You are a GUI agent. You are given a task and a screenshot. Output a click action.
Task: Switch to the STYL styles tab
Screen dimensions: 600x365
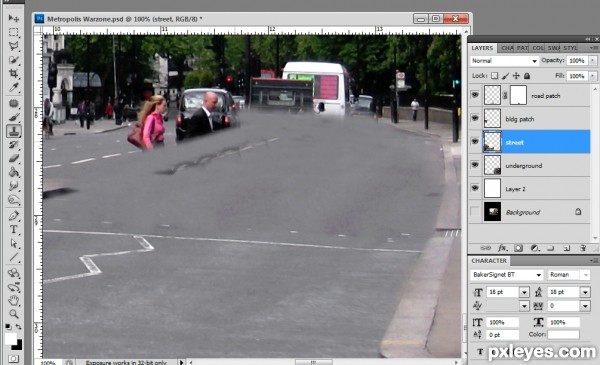(570, 48)
